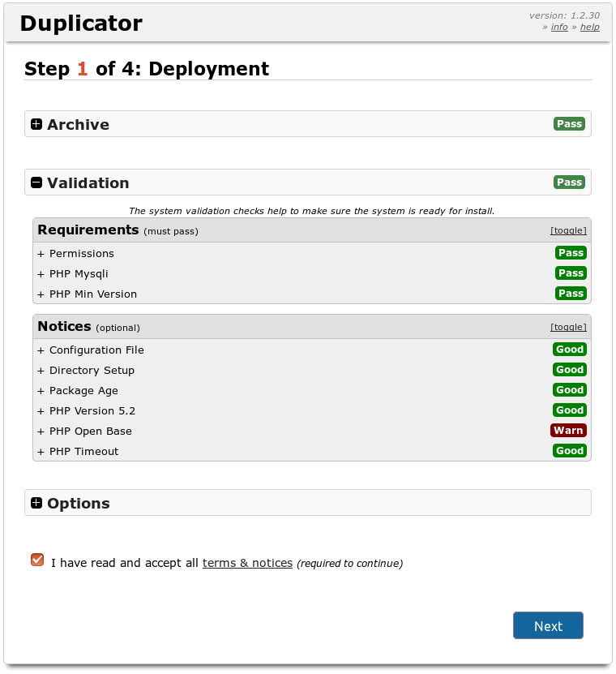Screen dimensions: 616x674
Task: Expand the PHP Timeout notice row
Action: click(78, 452)
